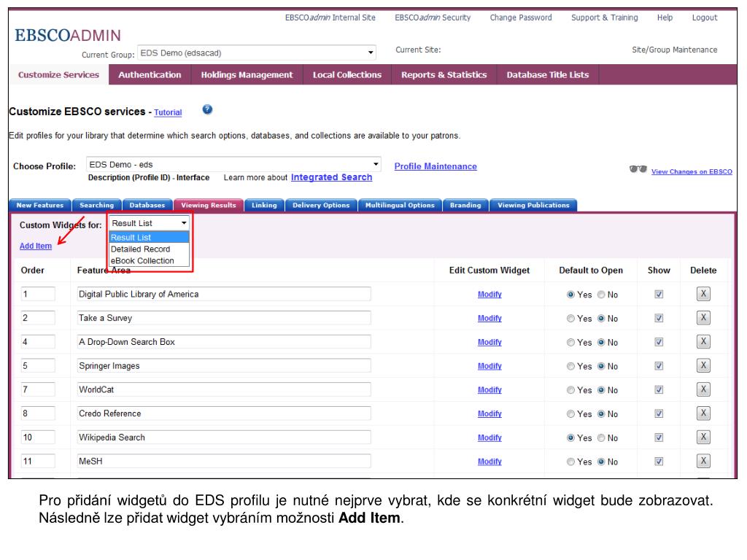Uncheck Show for Springer Images

(659, 366)
